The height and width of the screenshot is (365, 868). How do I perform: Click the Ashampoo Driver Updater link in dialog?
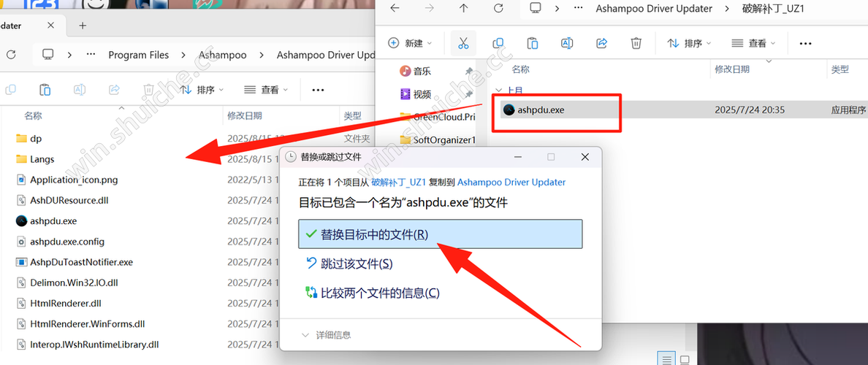pos(511,182)
